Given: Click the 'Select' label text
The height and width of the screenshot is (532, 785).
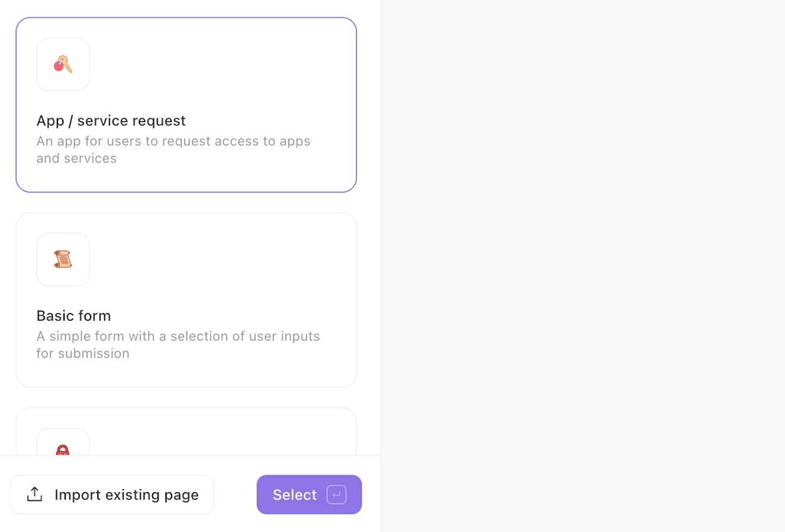Looking at the screenshot, I should [295, 495].
